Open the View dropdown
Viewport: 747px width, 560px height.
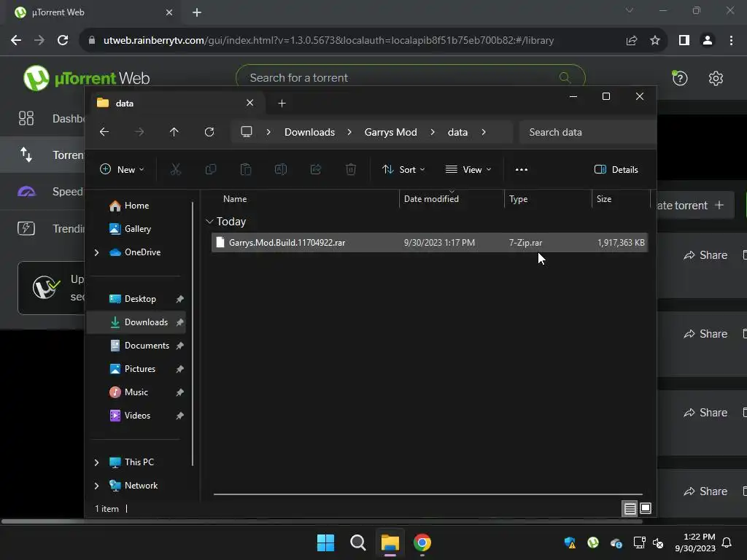point(468,169)
